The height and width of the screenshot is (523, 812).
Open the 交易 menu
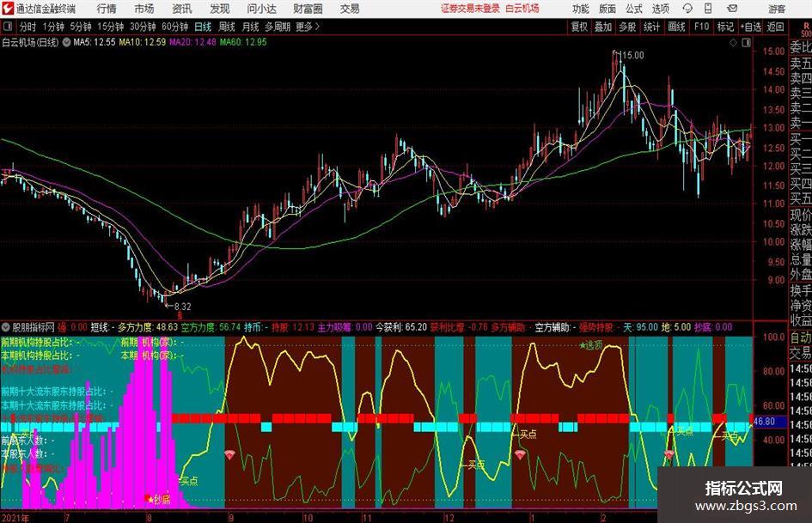click(x=350, y=9)
